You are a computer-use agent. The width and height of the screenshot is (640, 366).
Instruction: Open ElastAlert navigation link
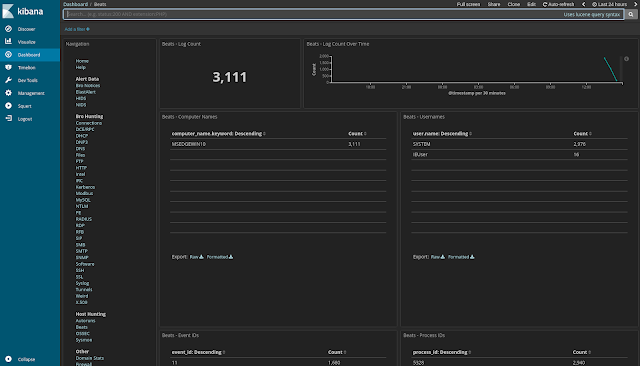click(86, 92)
